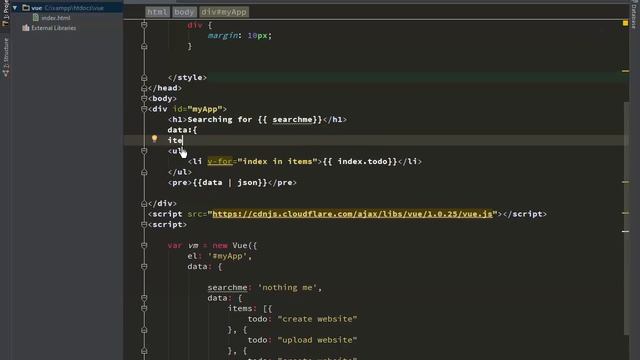
Task: Click the yellow lightbulb intention icon
Action: [x=154, y=139]
